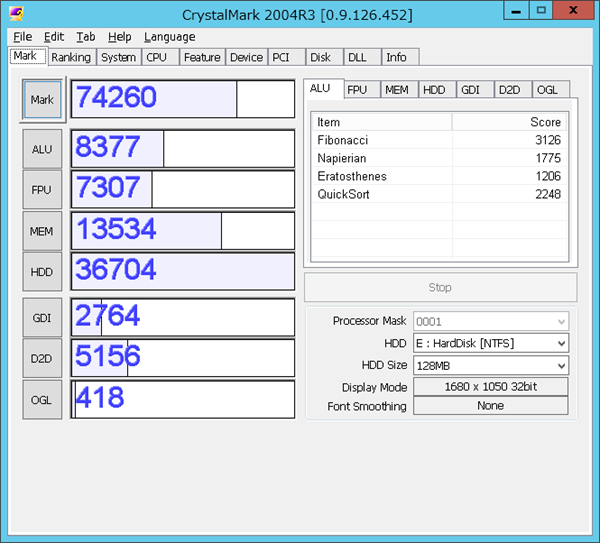The width and height of the screenshot is (600, 543).
Task: Show GDI results tab in score panel
Action: 475,90
